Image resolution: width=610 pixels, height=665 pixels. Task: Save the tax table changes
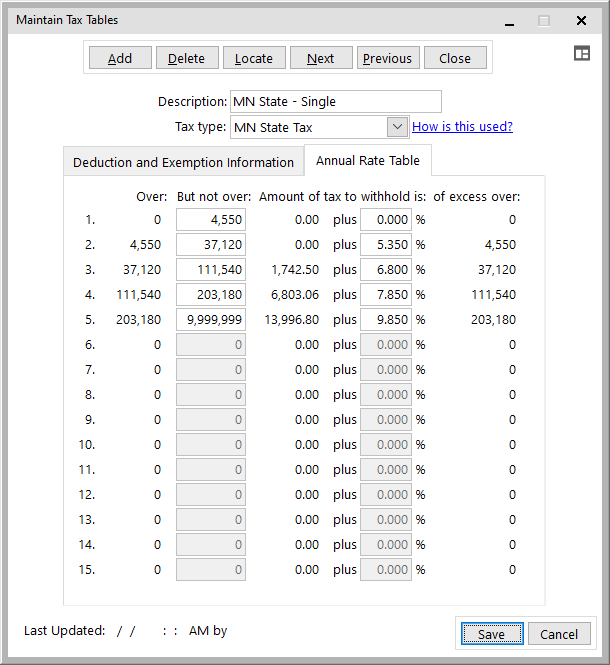[492, 634]
